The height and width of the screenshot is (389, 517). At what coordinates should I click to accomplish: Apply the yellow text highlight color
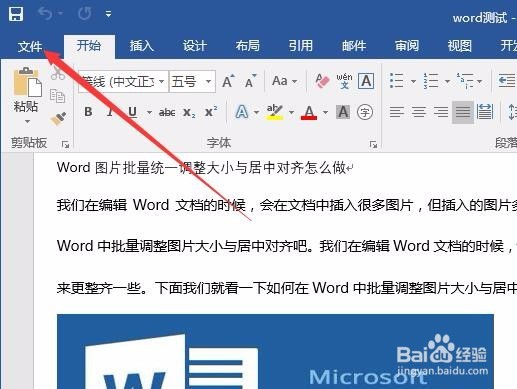pyautogui.click(x=275, y=112)
